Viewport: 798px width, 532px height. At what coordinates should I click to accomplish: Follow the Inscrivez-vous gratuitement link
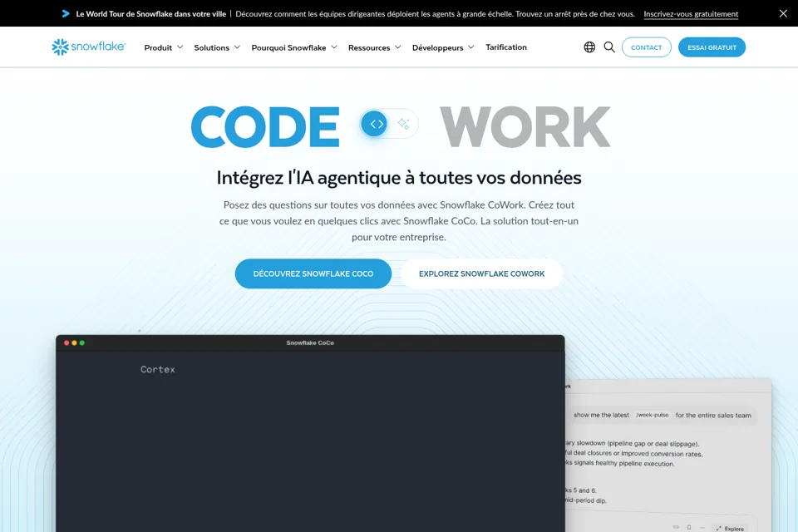(x=691, y=14)
